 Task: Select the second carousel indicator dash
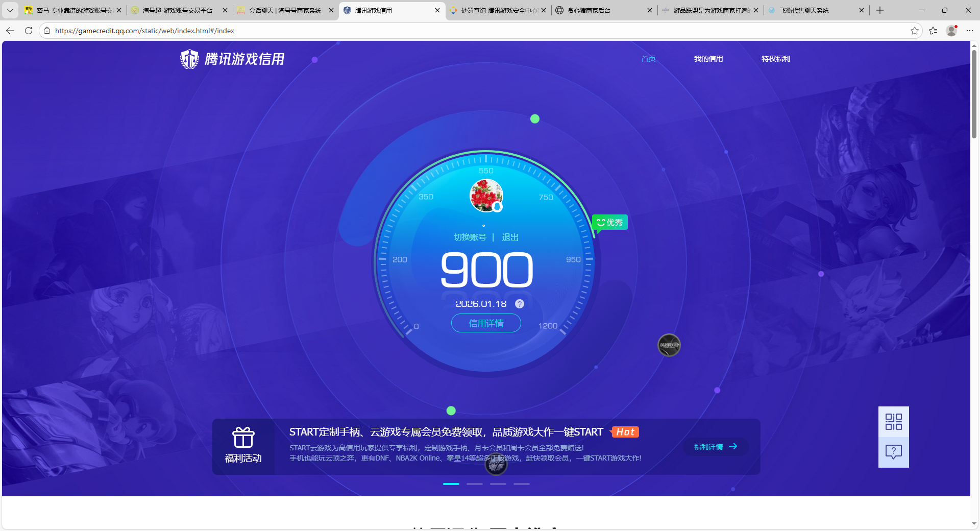pyautogui.click(x=475, y=484)
